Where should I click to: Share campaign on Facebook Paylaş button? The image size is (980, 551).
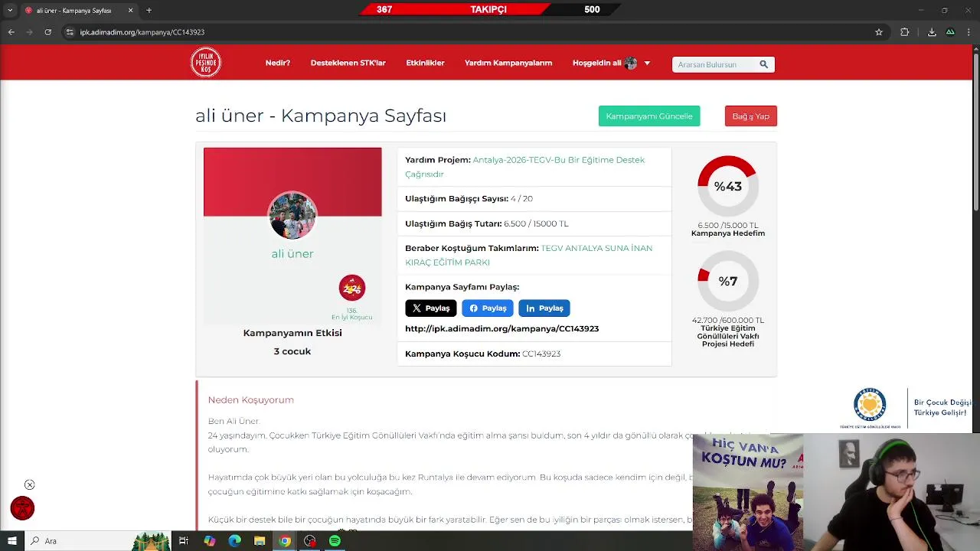click(x=487, y=308)
